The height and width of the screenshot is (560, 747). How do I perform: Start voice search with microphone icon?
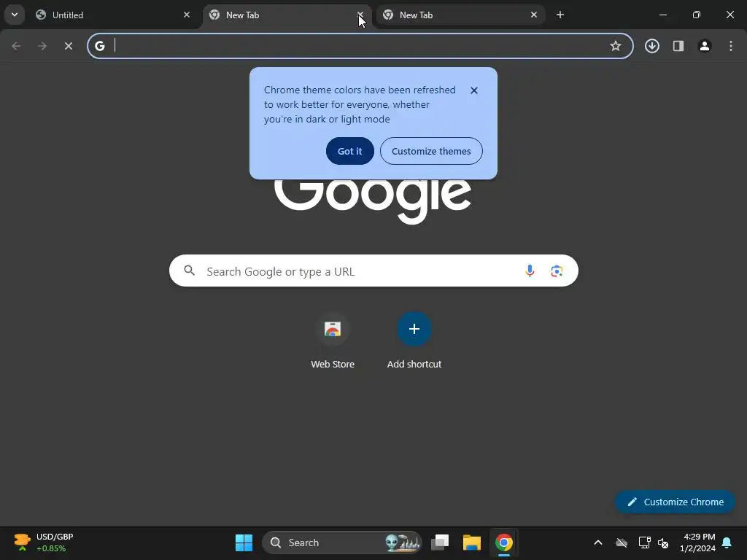click(530, 271)
